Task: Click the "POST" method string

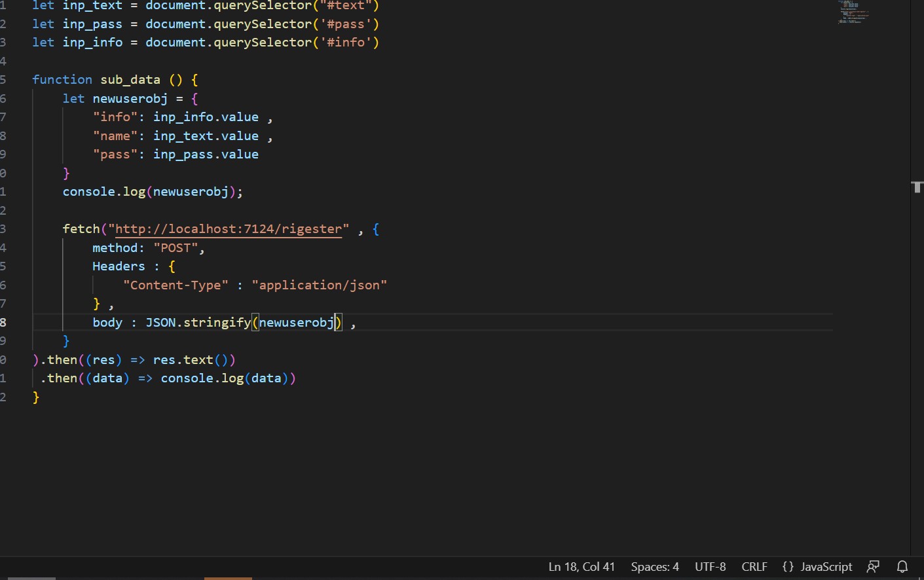Action: point(176,248)
